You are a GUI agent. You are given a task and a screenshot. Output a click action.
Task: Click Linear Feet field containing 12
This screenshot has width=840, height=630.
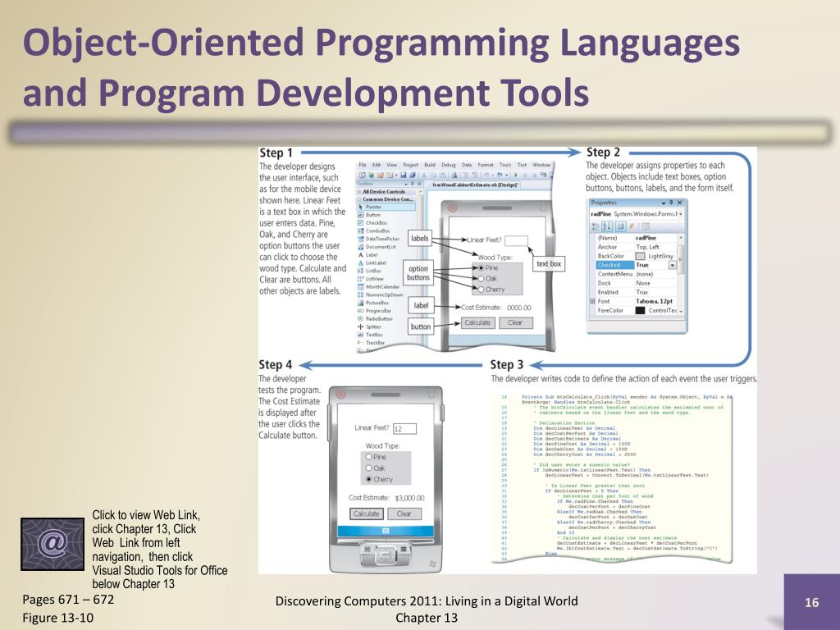(404, 428)
